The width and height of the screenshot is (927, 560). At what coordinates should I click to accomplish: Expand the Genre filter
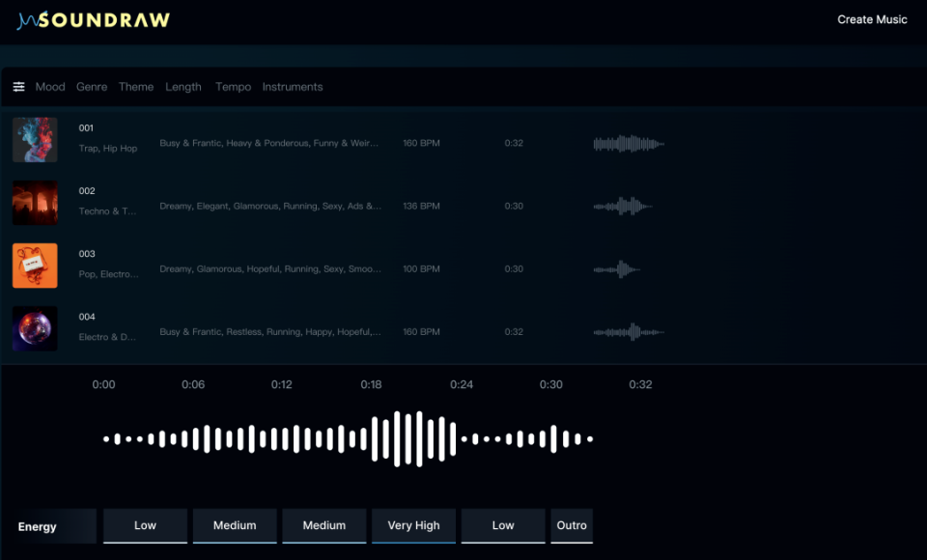pyautogui.click(x=92, y=87)
